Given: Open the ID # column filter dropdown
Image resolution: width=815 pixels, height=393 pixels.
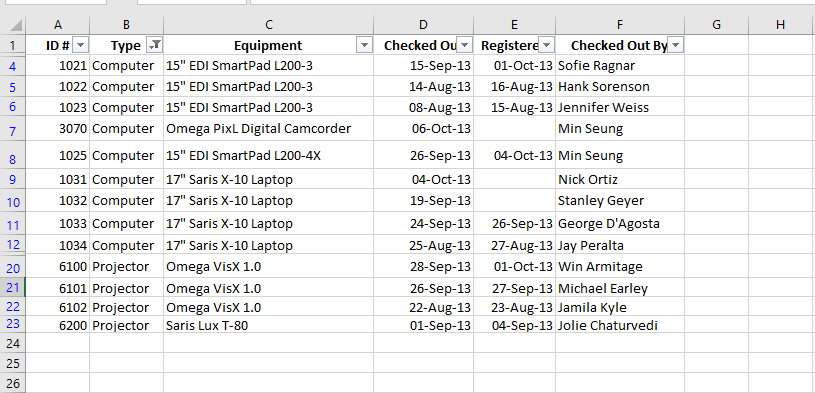Looking at the screenshot, I should point(81,46).
